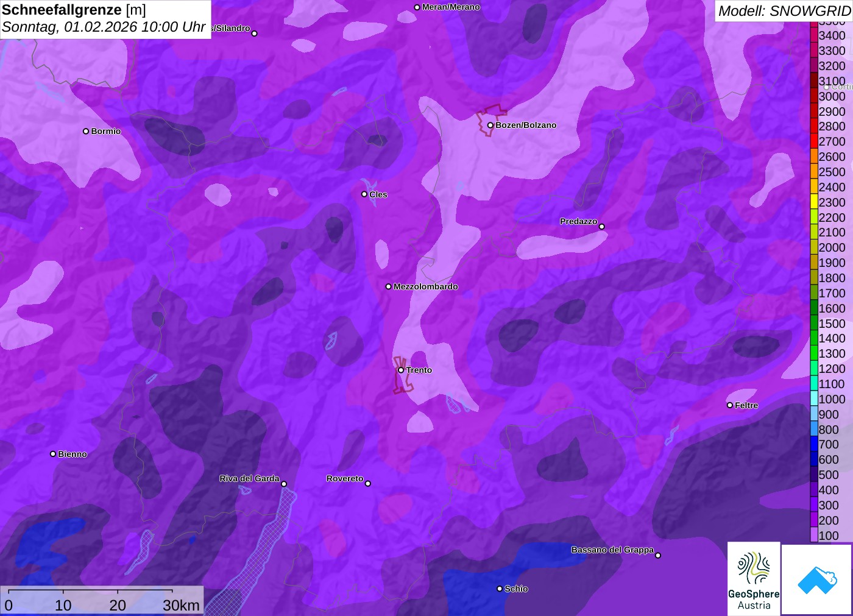Click the blue cloud house logo

click(816, 579)
